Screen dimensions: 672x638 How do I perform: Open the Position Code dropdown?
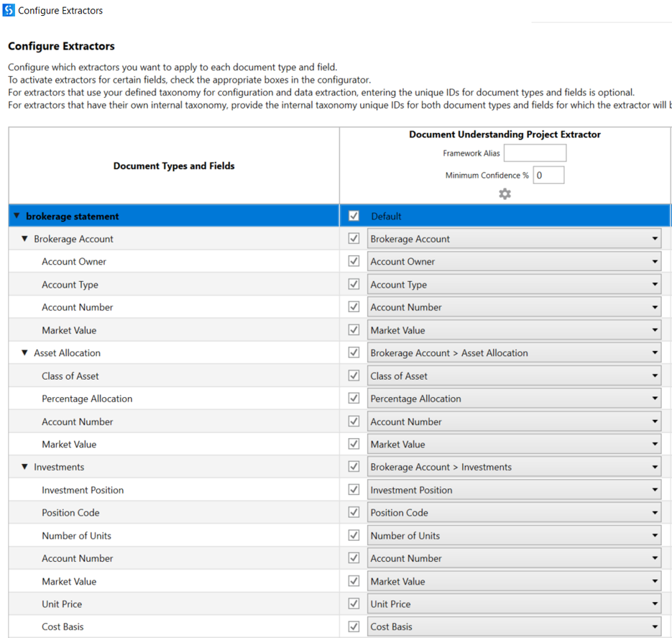[654, 512]
